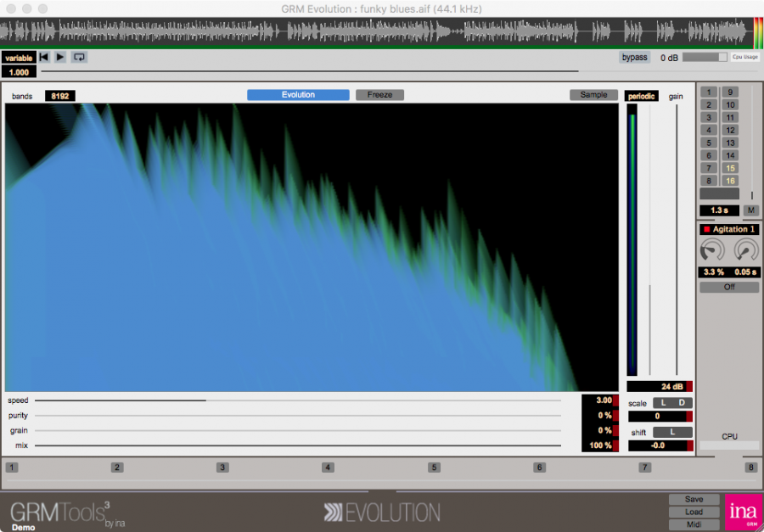Open the Midi settings button
The image size is (764, 532).
pyautogui.click(x=694, y=524)
